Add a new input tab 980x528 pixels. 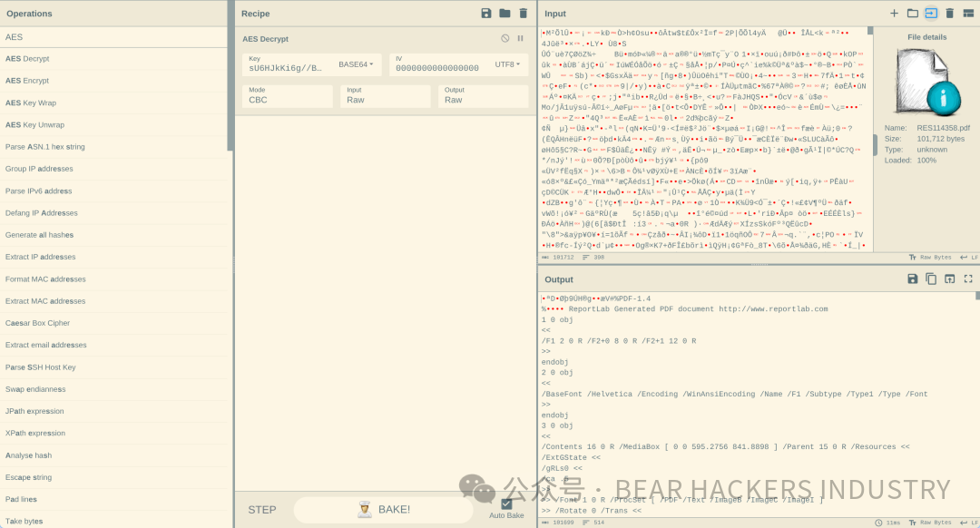[894, 14]
